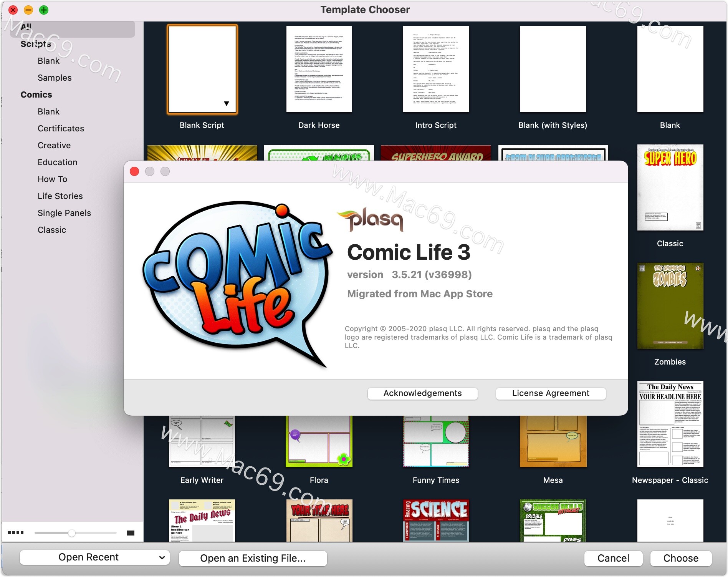Select the Certificate For starburst template
The height and width of the screenshot is (577, 728).
point(202,153)
